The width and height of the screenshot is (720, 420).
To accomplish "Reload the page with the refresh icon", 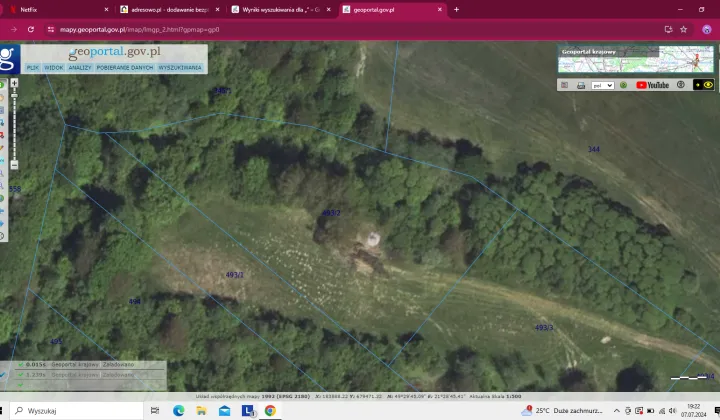I will tap(31, 29).
